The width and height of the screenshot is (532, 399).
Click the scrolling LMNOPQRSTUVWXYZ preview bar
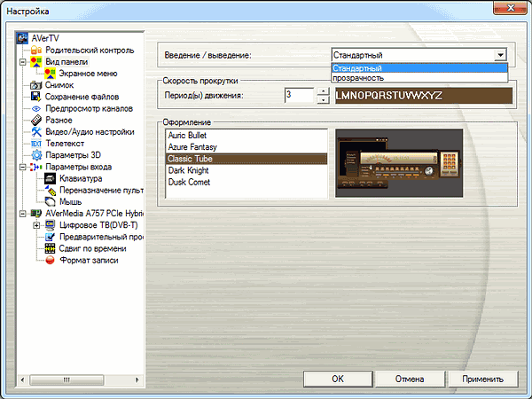click(424, 96)
